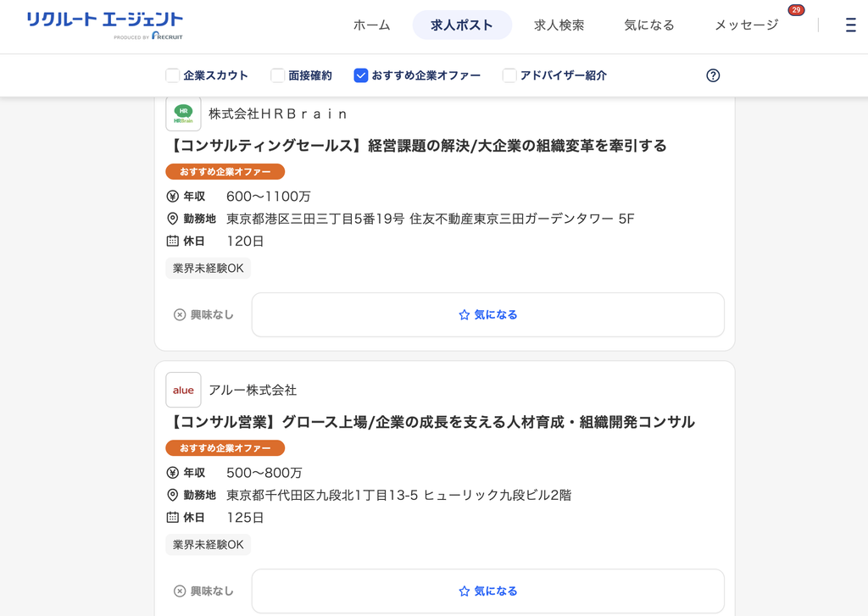Click the HRBrain company logo
The width and height of the screenshot is (868, 616).
point(183,114)
